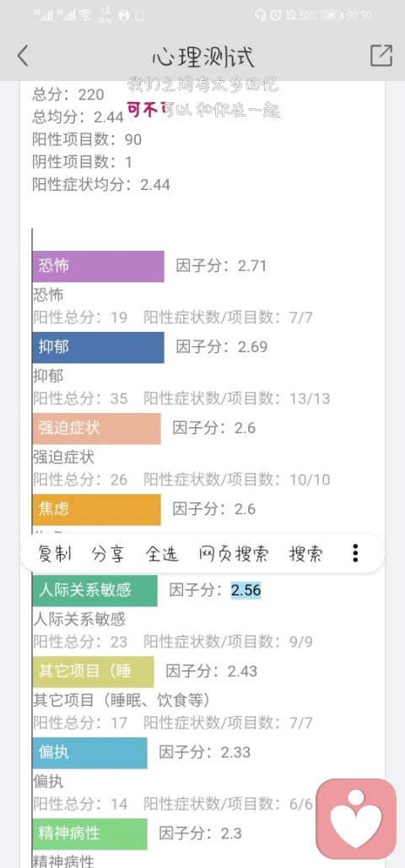Tap the pink heart floating icon

click(356, 819)
